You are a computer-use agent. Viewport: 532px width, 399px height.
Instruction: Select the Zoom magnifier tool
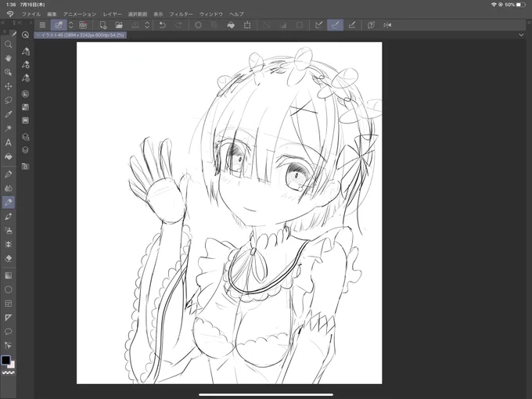pyautogui.click(x=9, y=45)
